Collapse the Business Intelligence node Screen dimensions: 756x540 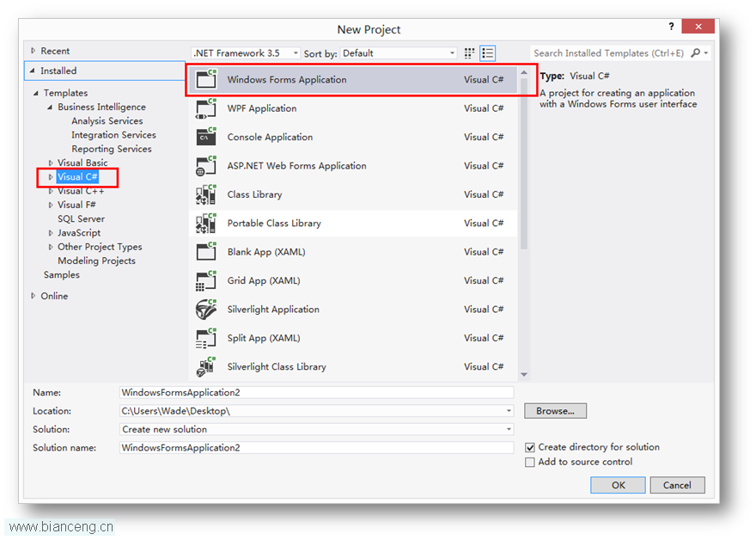point(50,107)
